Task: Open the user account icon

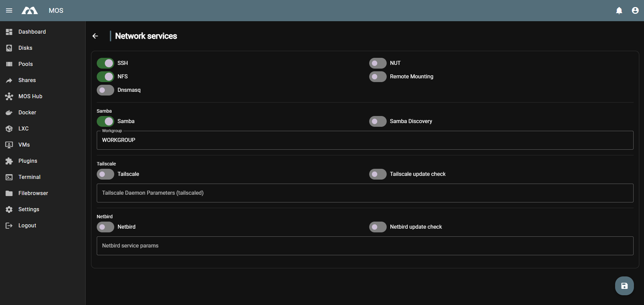Action: pyautogui.click(x=635, y=10)
